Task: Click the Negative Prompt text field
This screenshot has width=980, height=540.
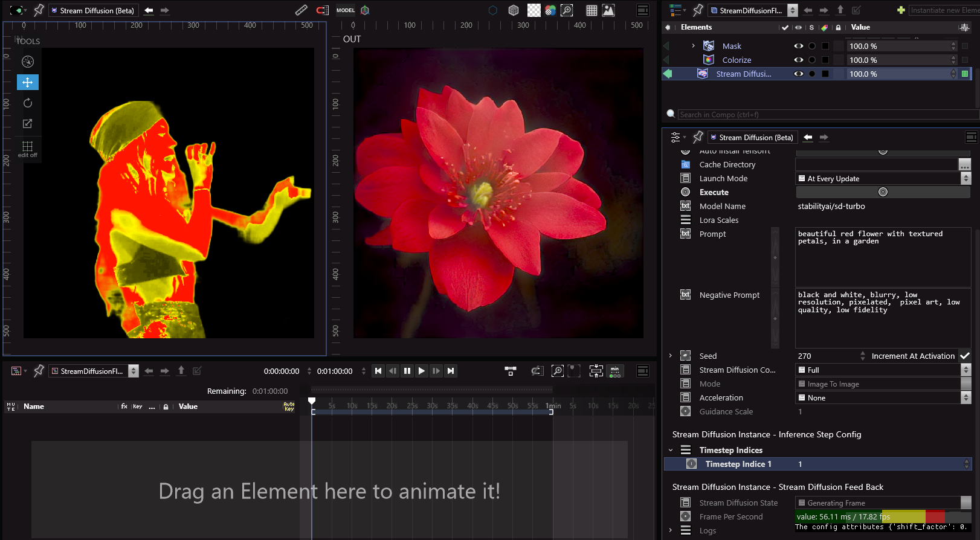Action: click(x=883, y=318)
